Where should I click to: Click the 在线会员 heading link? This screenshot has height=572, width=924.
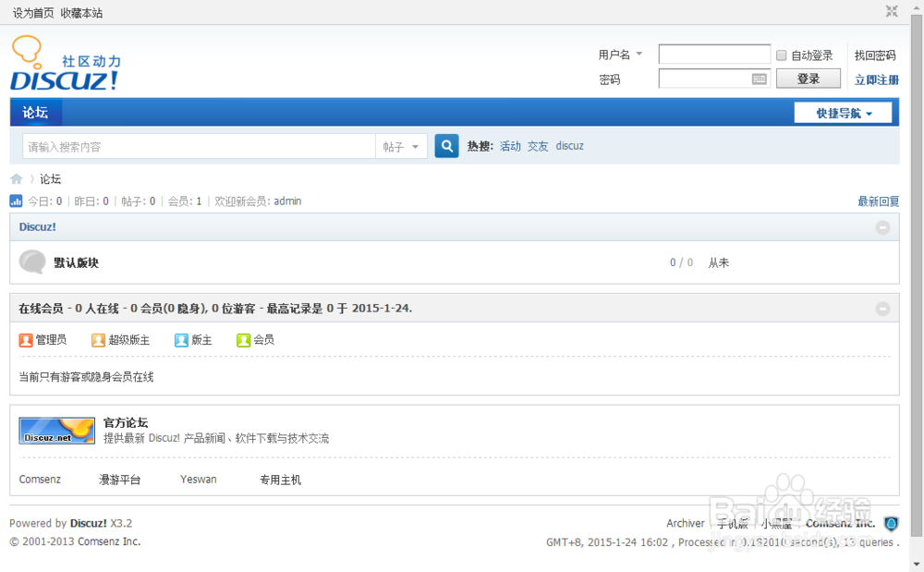click(x=41, y=308)
